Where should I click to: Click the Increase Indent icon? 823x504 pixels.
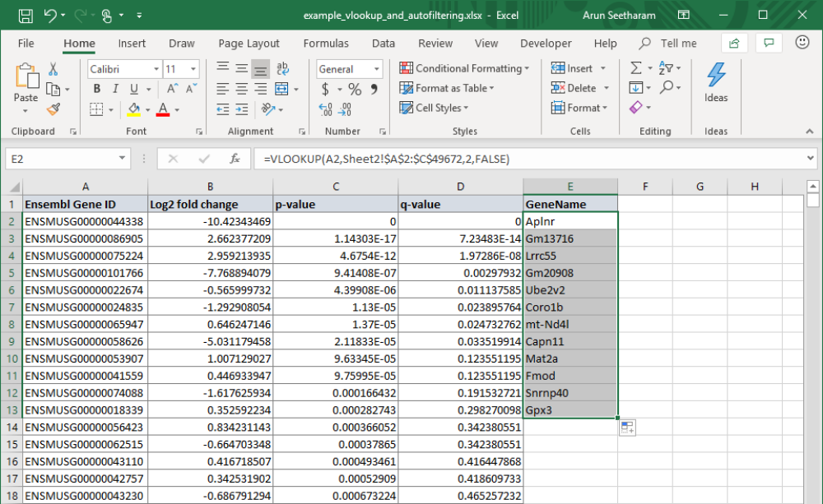[241, 109]
